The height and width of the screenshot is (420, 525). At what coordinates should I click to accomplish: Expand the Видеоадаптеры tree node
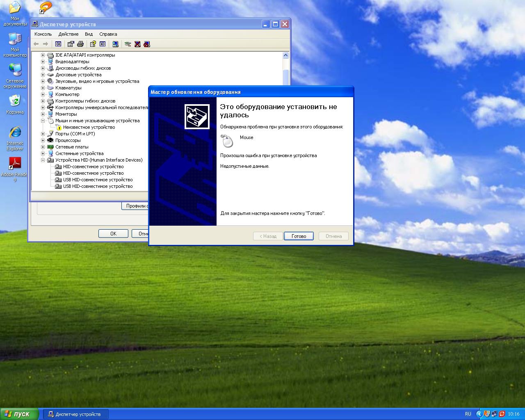43,62
